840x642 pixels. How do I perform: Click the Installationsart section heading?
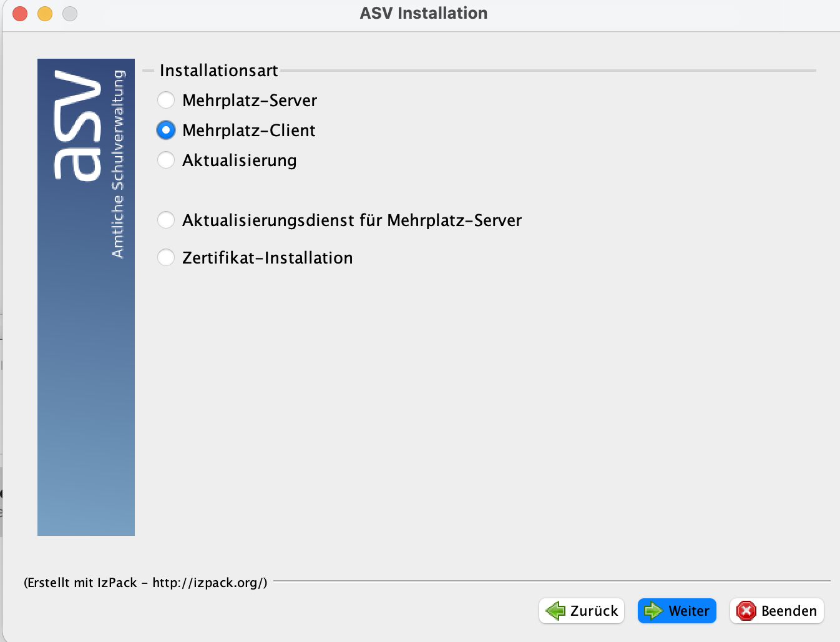218,71
